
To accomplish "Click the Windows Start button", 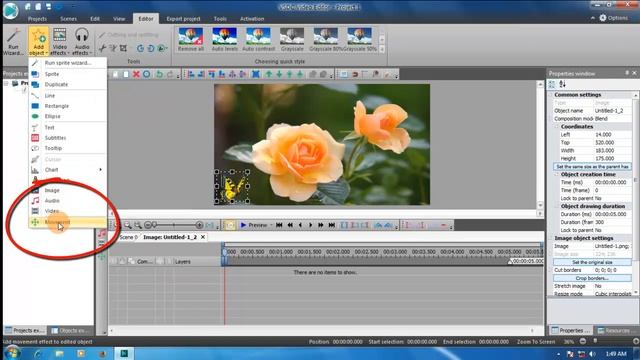I will (x=12, y=353).
